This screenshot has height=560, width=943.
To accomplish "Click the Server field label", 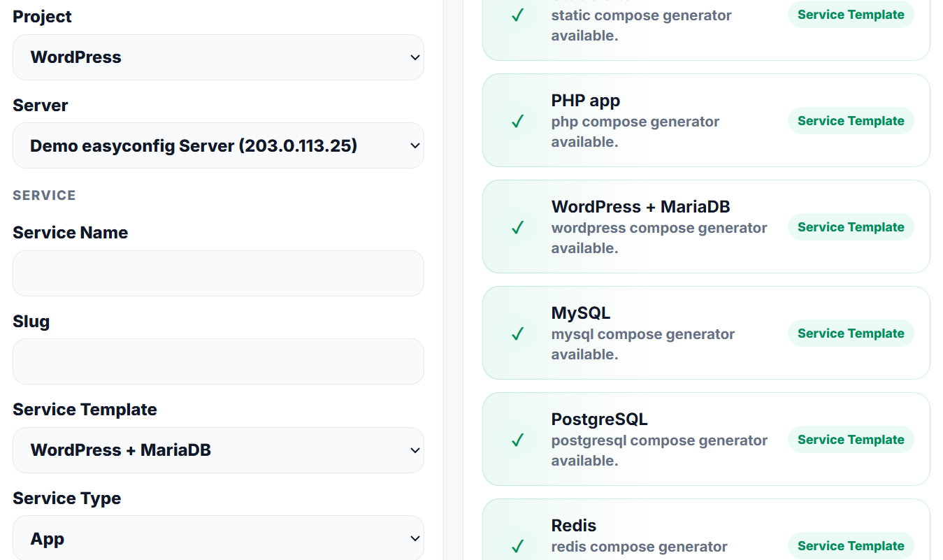I will (x=41, y=106).
